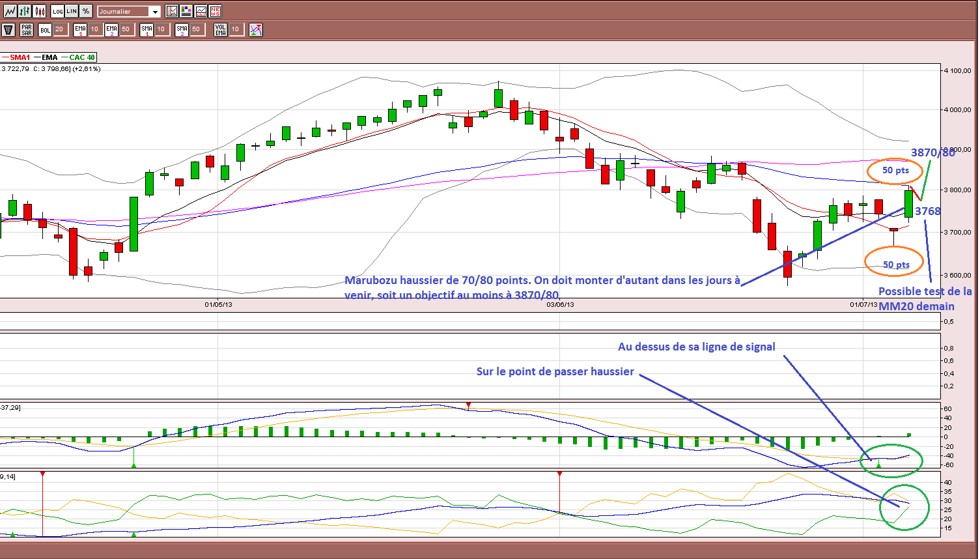Switch to candlestick chart display

coord(40,11)
